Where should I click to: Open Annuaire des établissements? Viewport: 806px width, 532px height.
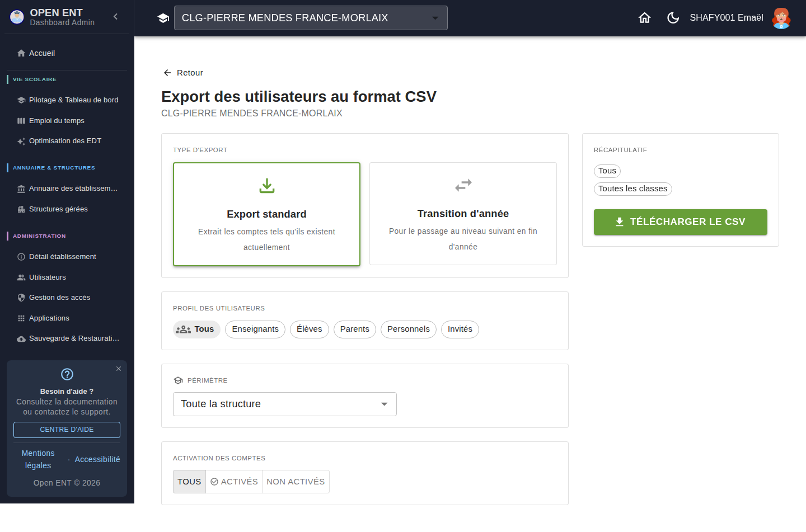[67, 189]
